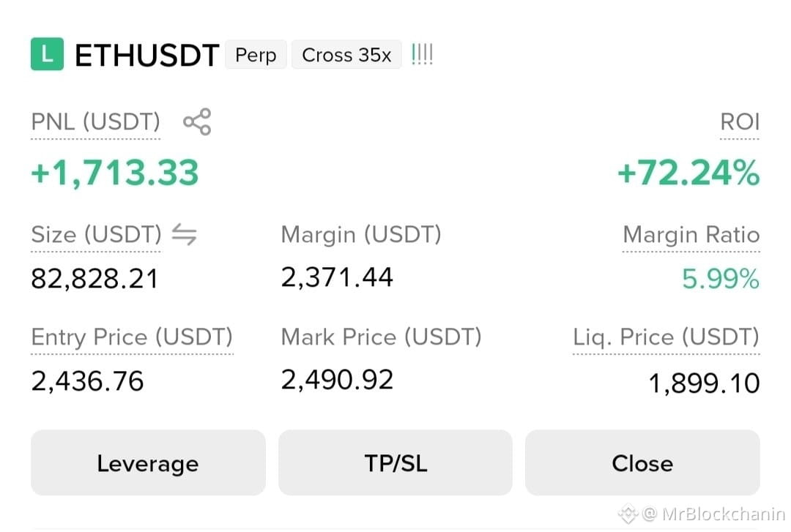Open the Perp contract tag
Viewport: 791px width, 532px height.
pos(256,54)
